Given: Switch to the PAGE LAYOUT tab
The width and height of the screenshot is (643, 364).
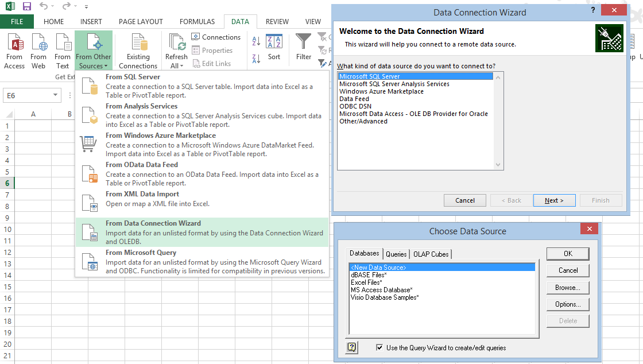Looking at the screenshot, I should (x=141, y=22).
